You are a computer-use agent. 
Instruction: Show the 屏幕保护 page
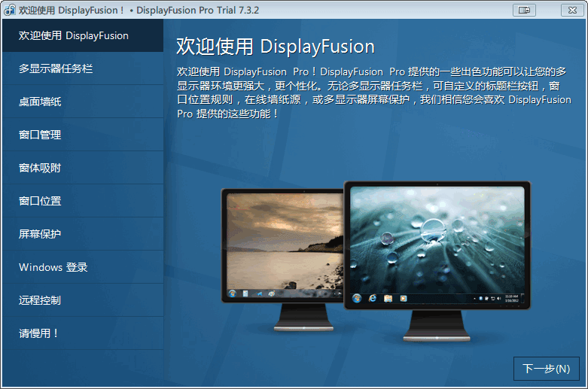point(82,234)
